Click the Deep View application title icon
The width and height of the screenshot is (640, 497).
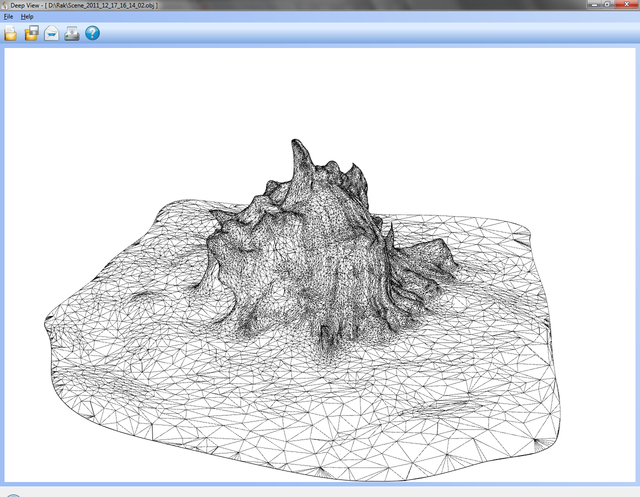pyautogui.click(x=4, y=5)
